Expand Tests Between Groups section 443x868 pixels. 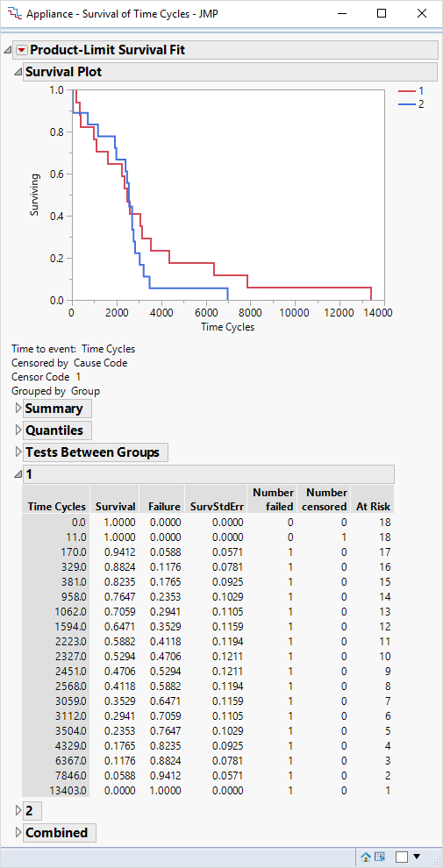coord(18,452)
